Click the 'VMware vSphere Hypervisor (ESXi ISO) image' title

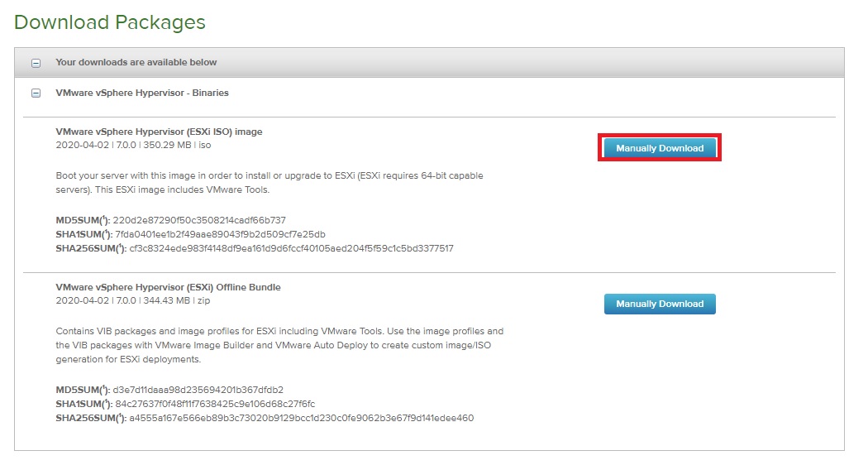(159, 132)
